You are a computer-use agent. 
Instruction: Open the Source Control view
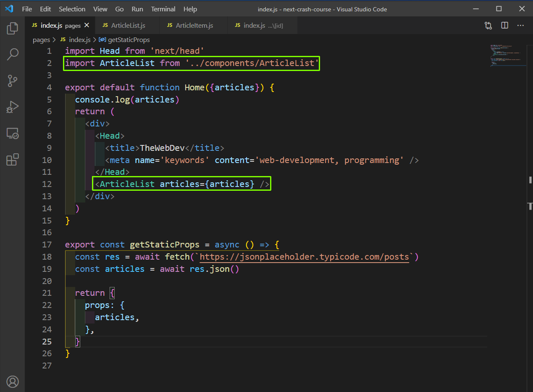13,81
